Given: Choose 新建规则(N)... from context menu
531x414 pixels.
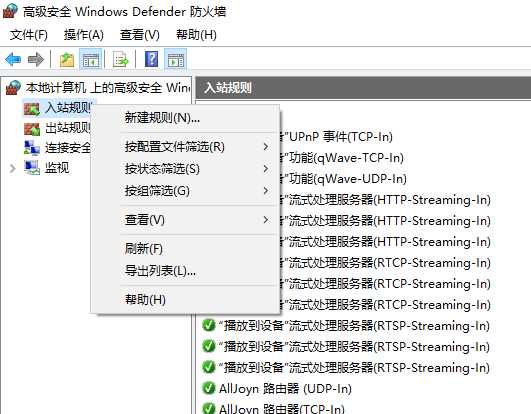Looking at the screenshot, I should click(185, 118).
